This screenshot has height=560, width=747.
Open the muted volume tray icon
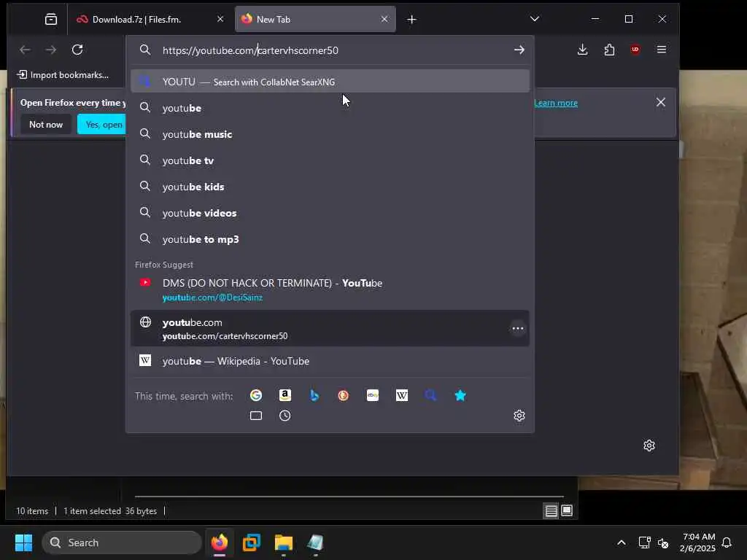pyautogui.click(x=662, y=542)
